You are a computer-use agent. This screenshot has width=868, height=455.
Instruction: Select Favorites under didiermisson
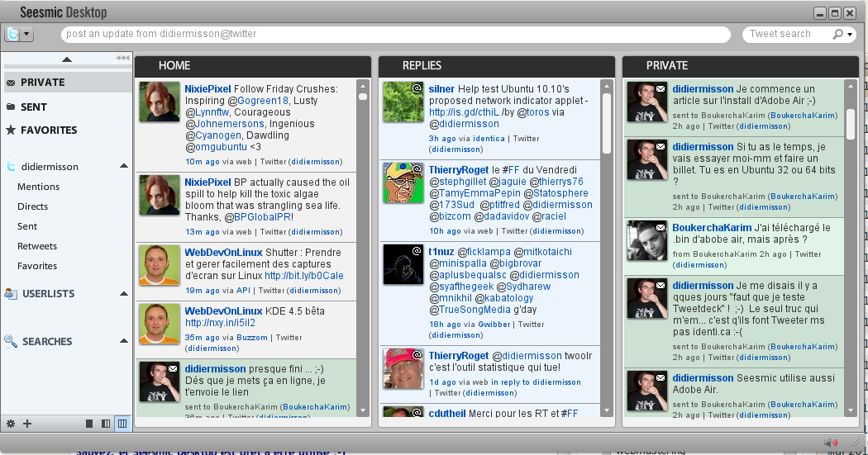point(37,267)
